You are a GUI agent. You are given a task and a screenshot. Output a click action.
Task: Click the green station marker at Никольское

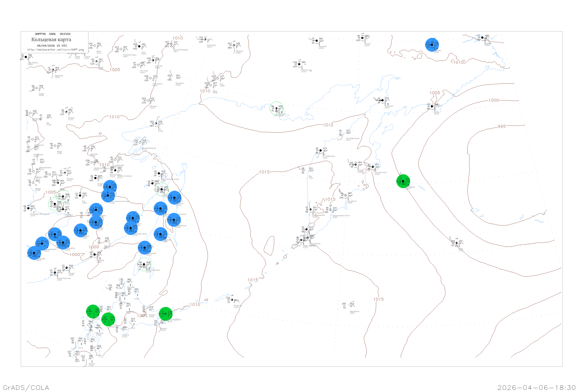pyautogui.click(x=403, y=181)
